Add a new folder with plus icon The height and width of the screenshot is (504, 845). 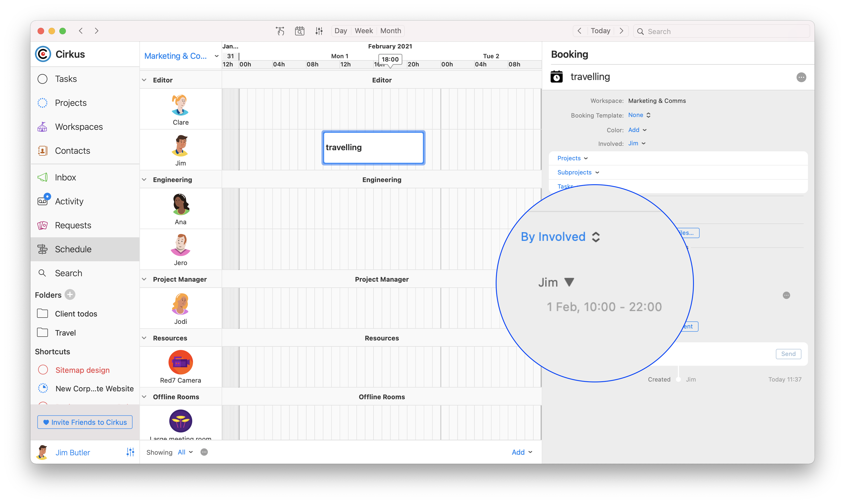tap(70, 294)
